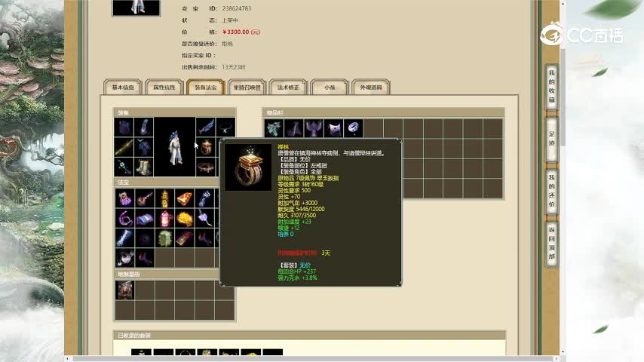Select the black-white mirror 法宝 icon

pos(124,258)
